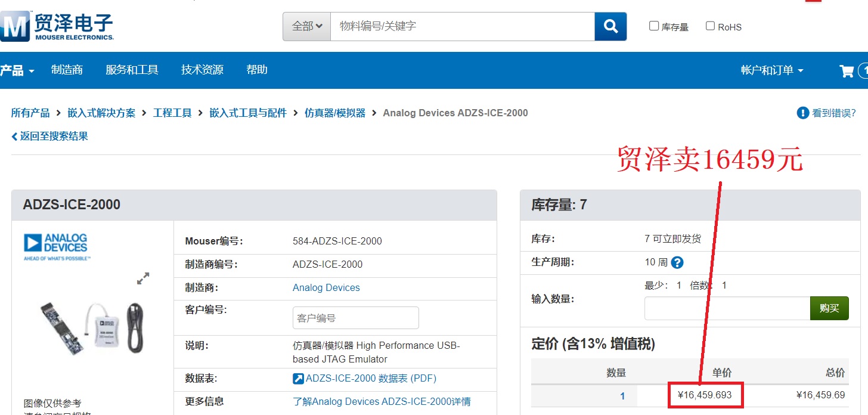Click 了解Analog Devices ADZS-ICE-2000详情 link
This screenshot has width=868, height=415.
[382, 401]
